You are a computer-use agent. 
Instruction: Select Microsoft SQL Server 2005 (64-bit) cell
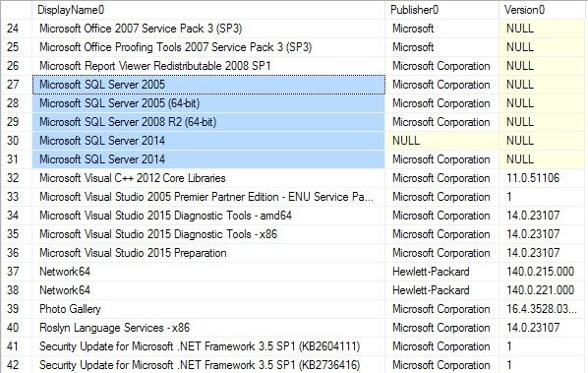208,103
